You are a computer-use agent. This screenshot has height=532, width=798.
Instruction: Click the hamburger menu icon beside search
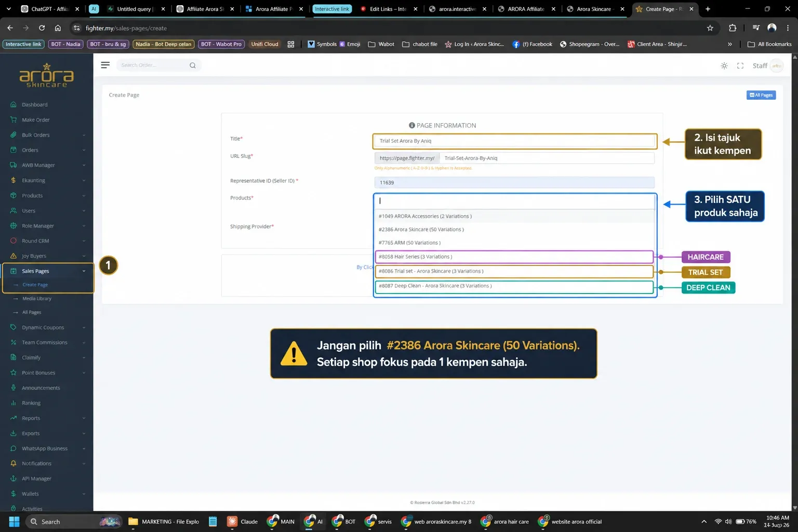105,65
